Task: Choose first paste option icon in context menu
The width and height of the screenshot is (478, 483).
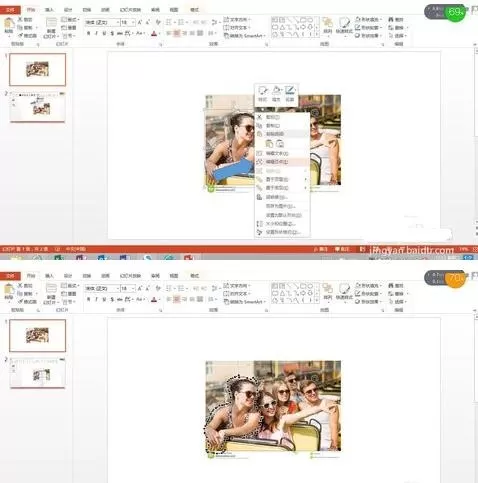Action: coord(269,144)
